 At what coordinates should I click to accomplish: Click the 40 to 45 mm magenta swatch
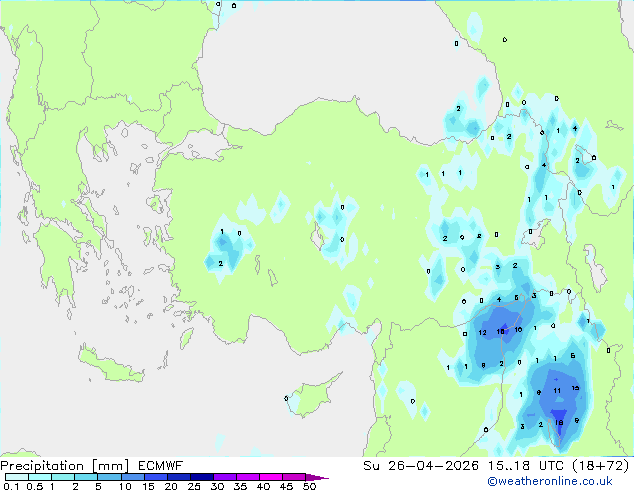pos(271,477)
